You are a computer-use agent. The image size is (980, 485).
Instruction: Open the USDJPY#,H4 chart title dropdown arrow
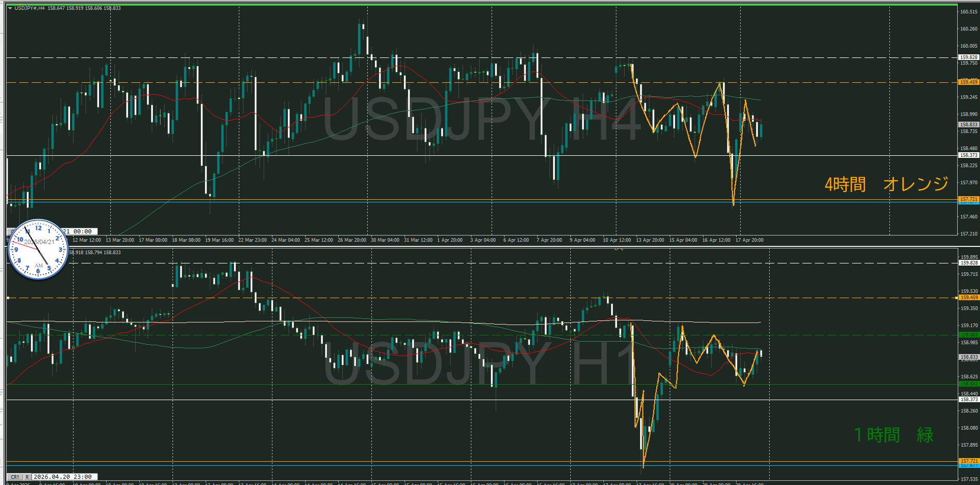(x=10, y=8)
